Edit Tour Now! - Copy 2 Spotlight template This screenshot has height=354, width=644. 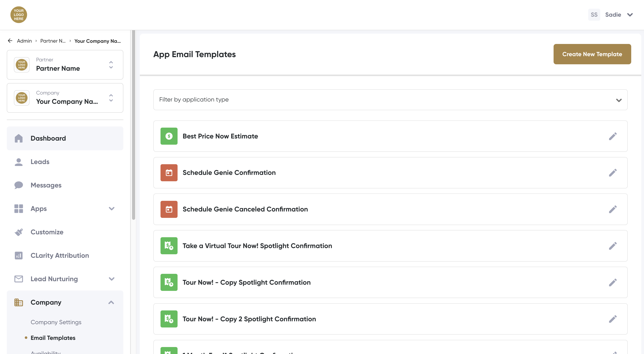click(612, 319)
